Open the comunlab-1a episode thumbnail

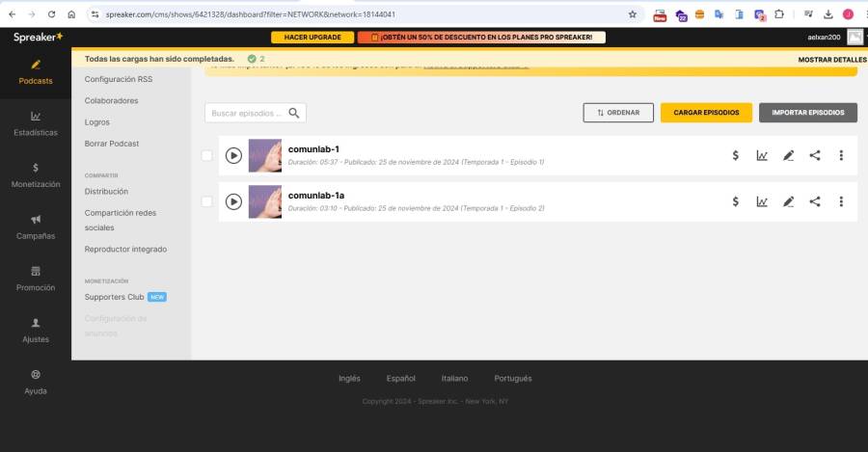point(264,202)
